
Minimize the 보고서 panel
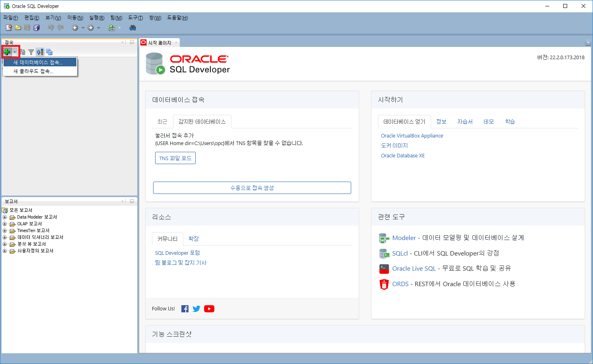pyautogui.click(x=132, y=201)
